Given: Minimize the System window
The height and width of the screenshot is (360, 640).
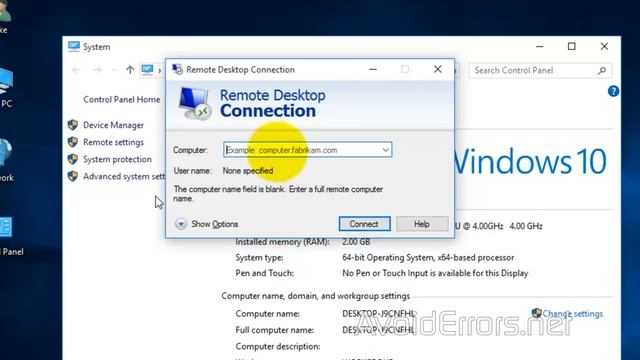Looking at the screenshot, I should coord(540,47).
